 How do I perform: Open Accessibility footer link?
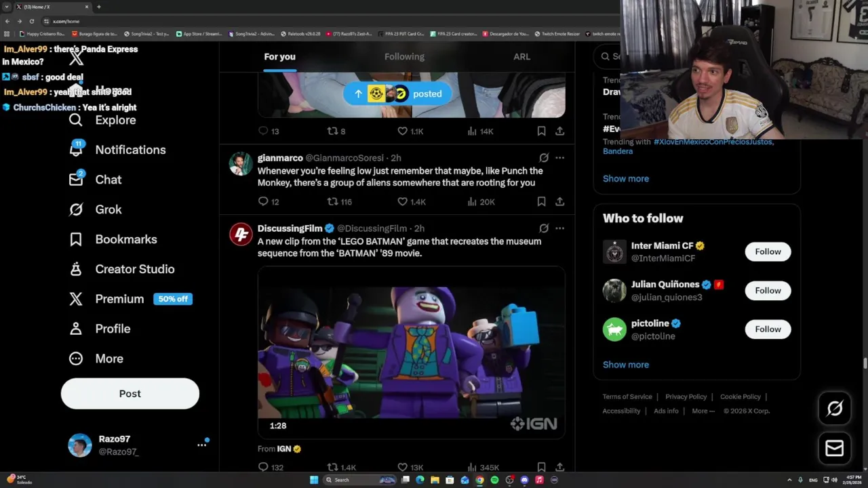pyautogui.click(x=621, y=411)
